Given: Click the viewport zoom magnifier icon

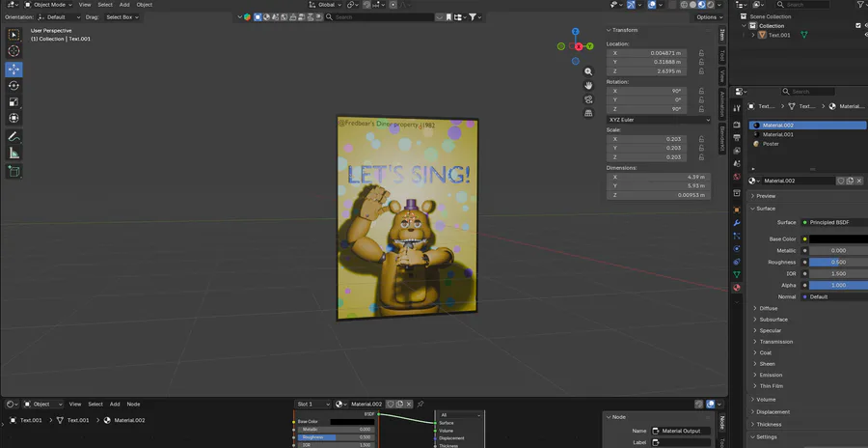Looking at the screenshot, I should pos(588,71).
